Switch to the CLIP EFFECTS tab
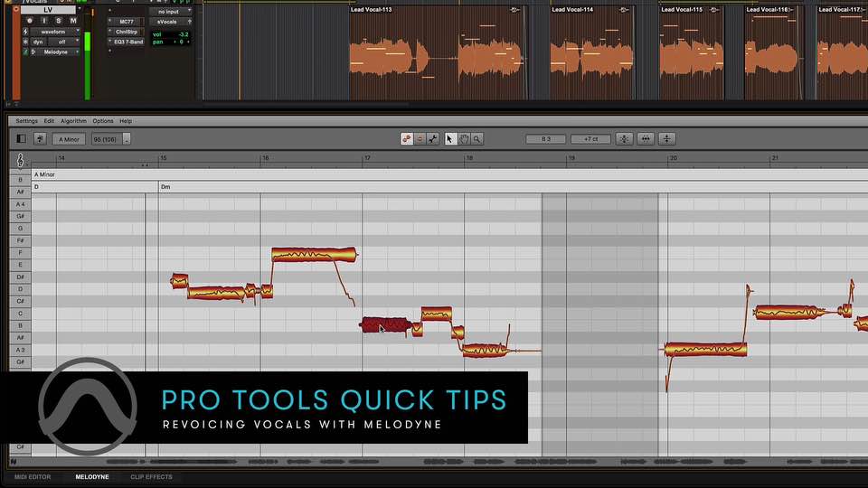 tap(151, 477)
